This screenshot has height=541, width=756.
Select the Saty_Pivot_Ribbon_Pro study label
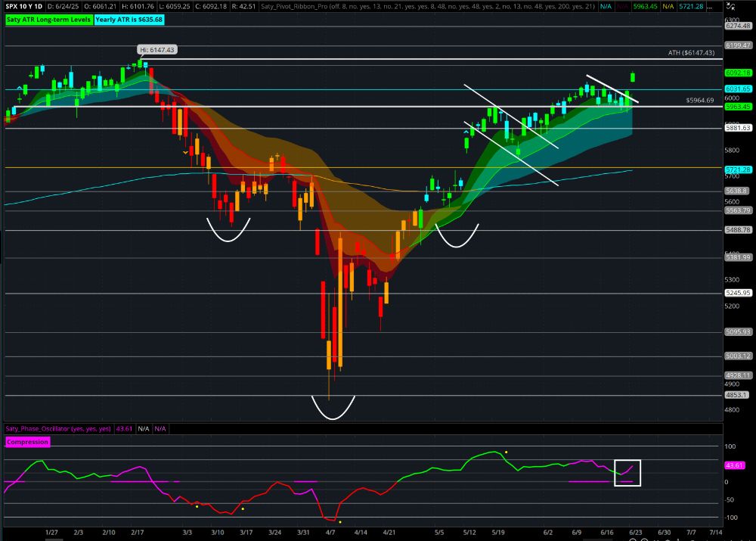tap(428, 6)
